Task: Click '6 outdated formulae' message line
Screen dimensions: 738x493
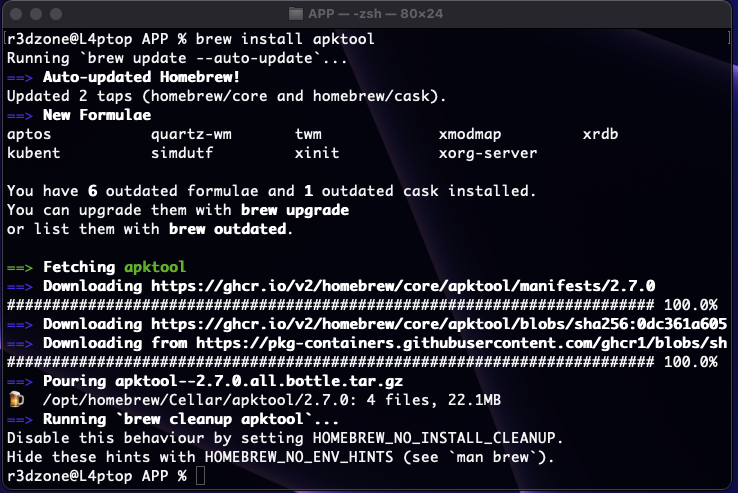Action: click(x=272, y=191)
